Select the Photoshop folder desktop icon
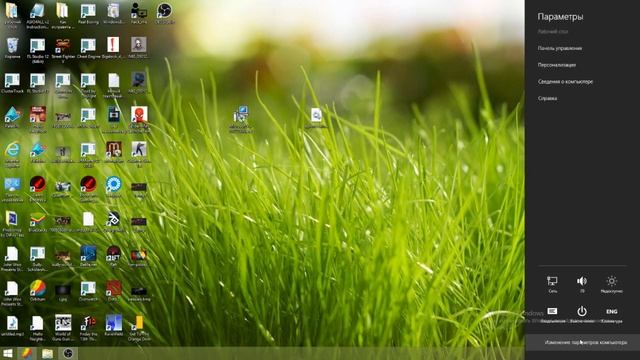This screenshot has width=640, height=360. (x=12, y=224)
